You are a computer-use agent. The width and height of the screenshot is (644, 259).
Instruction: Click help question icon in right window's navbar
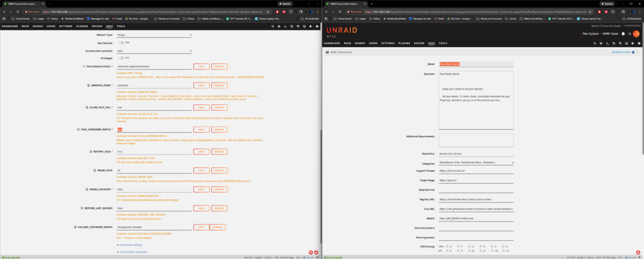tap(639, 43)
